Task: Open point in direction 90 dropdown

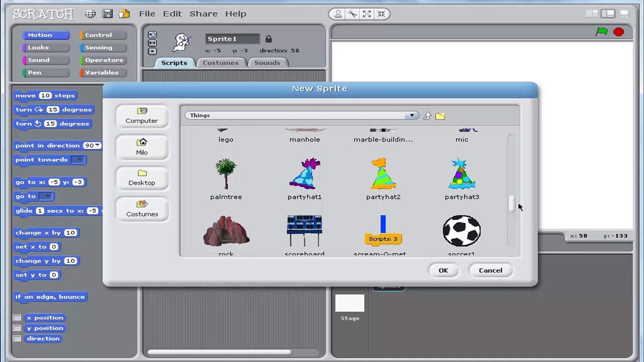Action: point(98,145)
